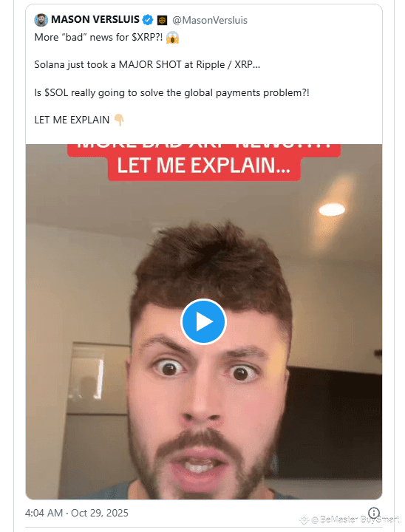
Task: Click the ceiling light in video thumbnail
Action: coord(332,209)
